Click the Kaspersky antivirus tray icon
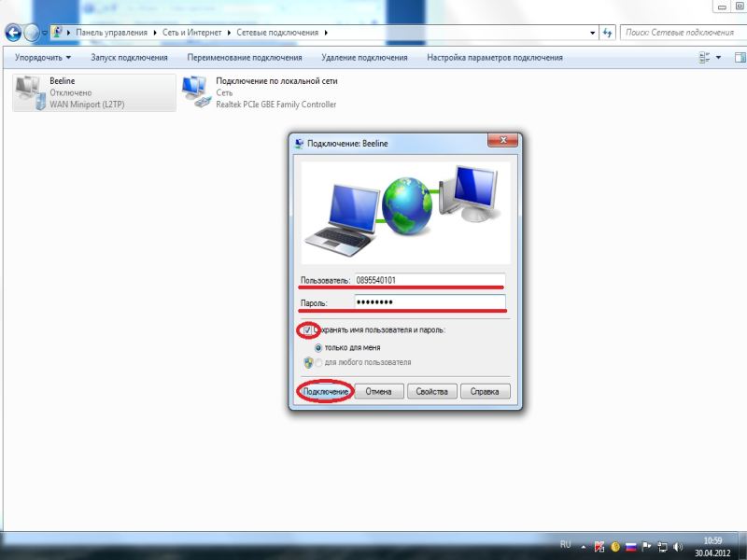 click(600, 545)
